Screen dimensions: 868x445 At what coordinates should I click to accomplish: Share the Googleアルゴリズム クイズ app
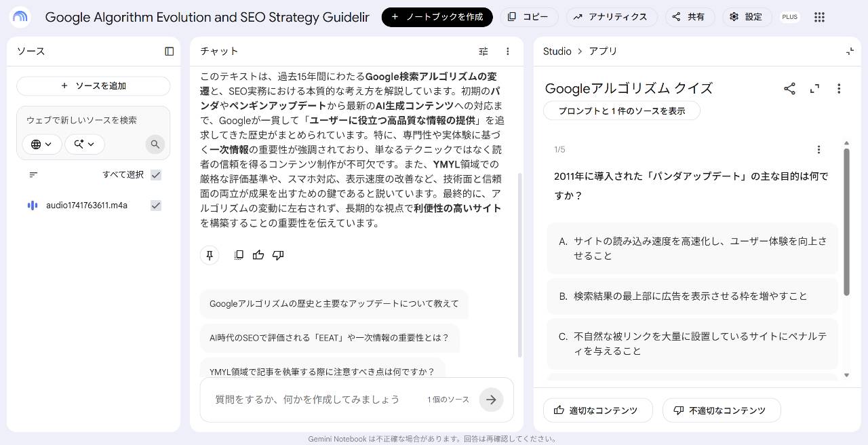(790, 89)
